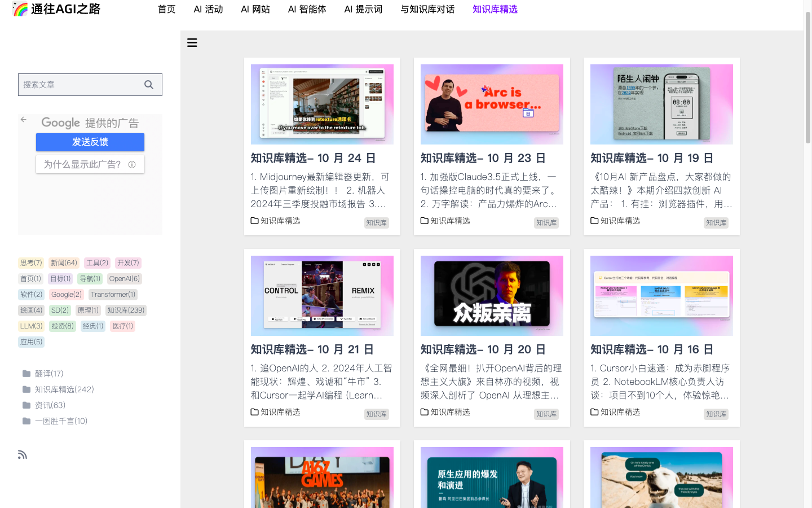Open the 原生应用的爆发和演进 thumbnail
Viewport: 812px width, 508px height.
click(492, 478)
